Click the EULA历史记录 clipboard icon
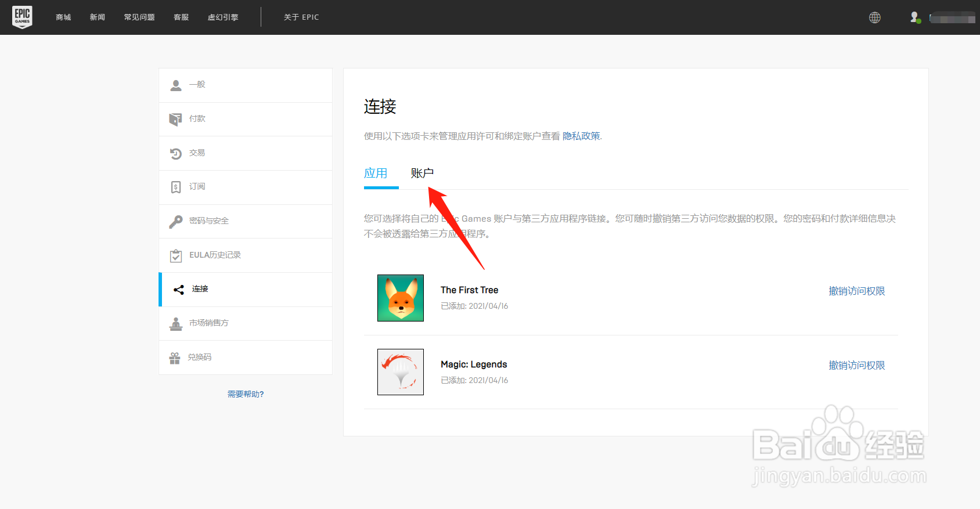The width and height of the screenshot is (980, 509). tap(176, 255)
